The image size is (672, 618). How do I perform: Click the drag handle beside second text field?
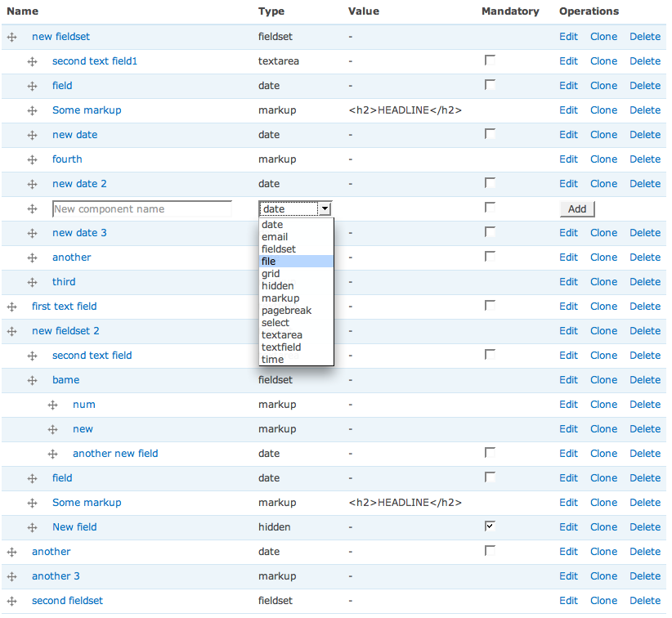pyautogui.click(x=32, y=356)
